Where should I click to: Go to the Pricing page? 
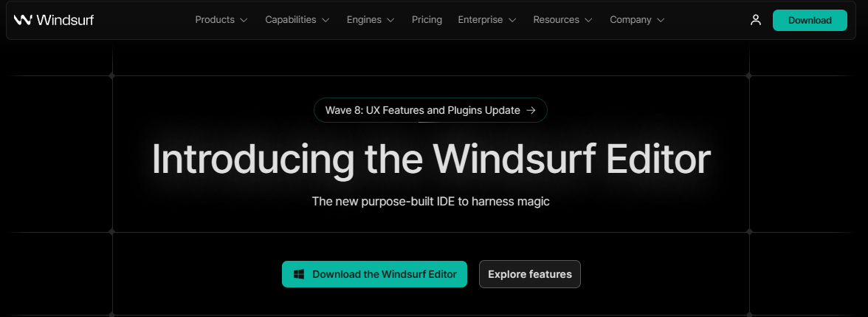pyautogui.click(x=427, y=20)
